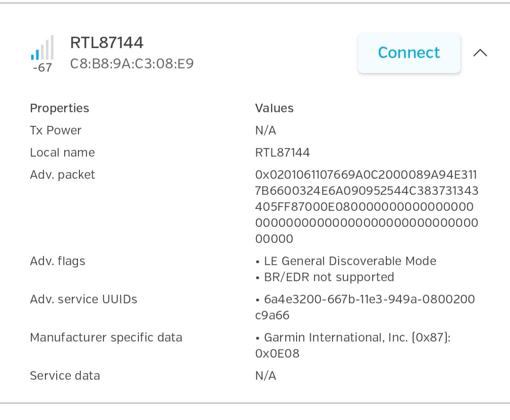Collapse the RTL87144 device details chevron
The height and width of the screenshot is (420, 510).
[480, 53]
